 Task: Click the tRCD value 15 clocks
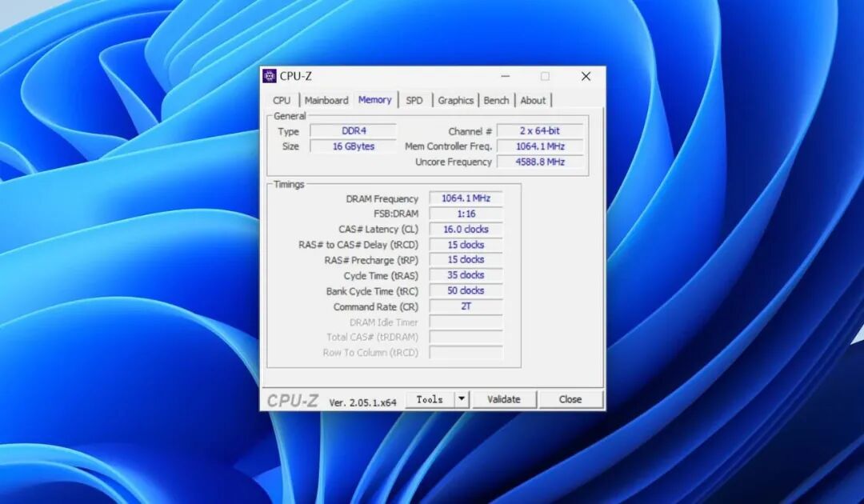466,245
